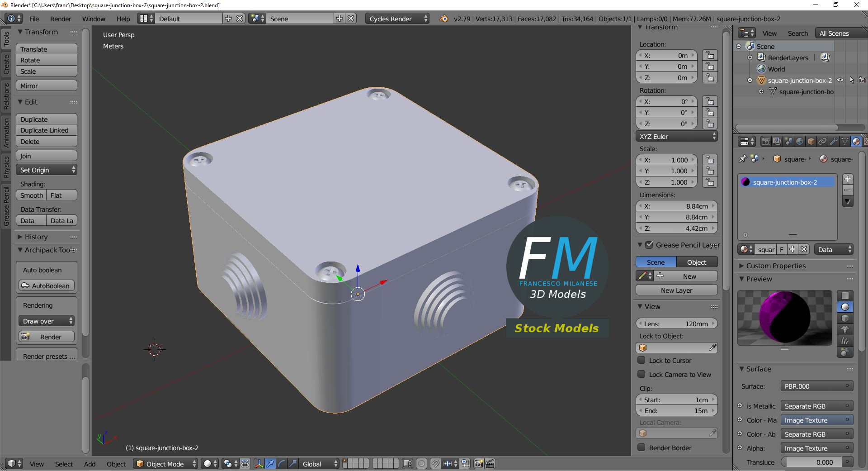The image size is (868, 471).
Task: Activate the rotate manipulator in the header
Action: (281, 464)
